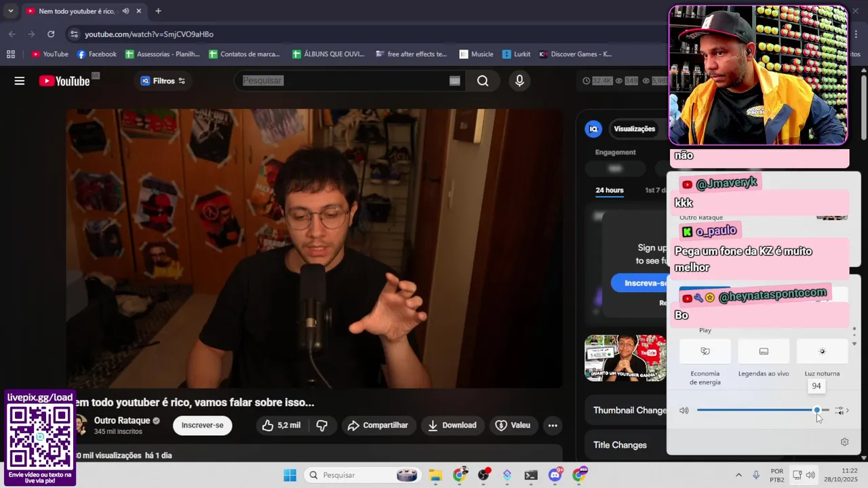Image resolution: width=868 pixels, height=488 pixels.
Task: Submit search with the magnifier icon
Action: point(483,81)
